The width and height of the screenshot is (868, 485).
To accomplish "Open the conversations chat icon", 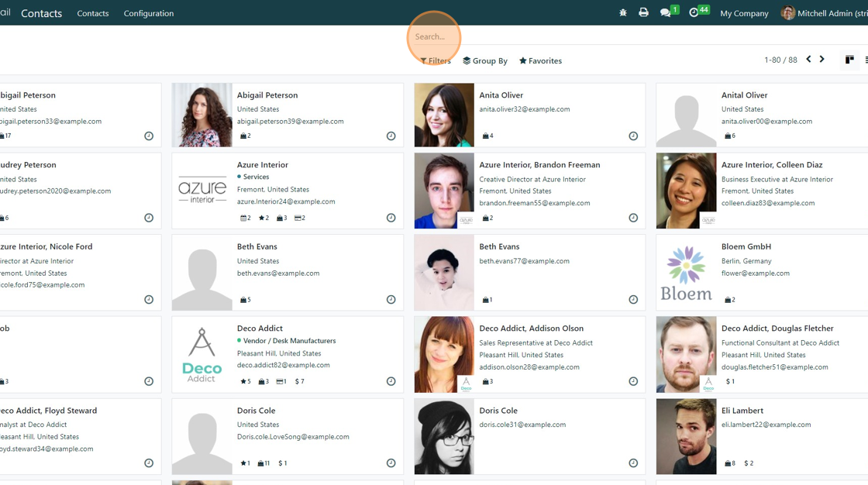I will [666, 12].
